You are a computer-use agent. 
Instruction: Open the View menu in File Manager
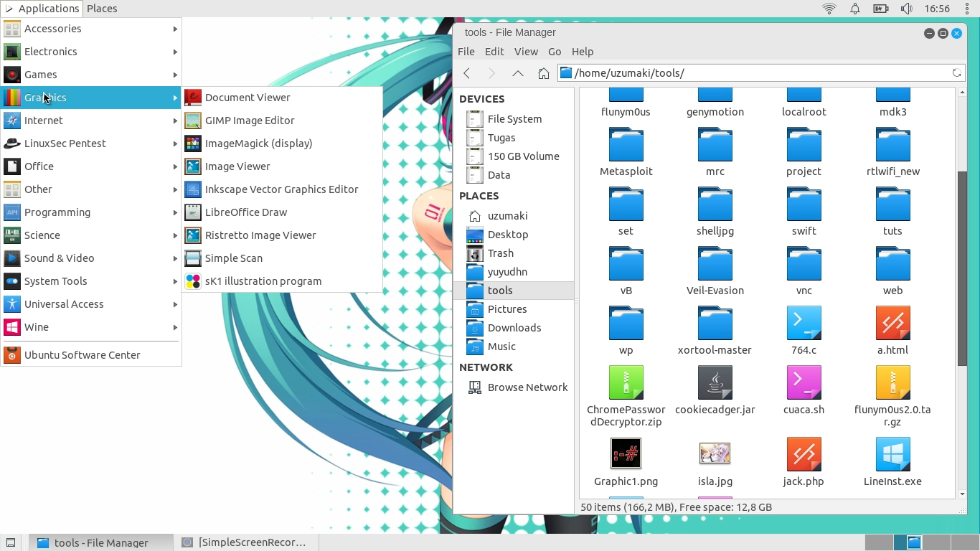pyautogui.click(x=526, y=52)
